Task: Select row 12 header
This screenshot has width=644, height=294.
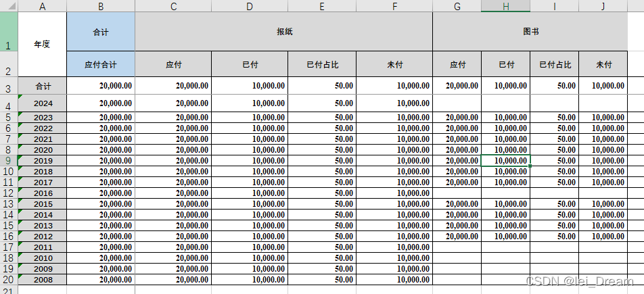Action: tap(9, 193)
